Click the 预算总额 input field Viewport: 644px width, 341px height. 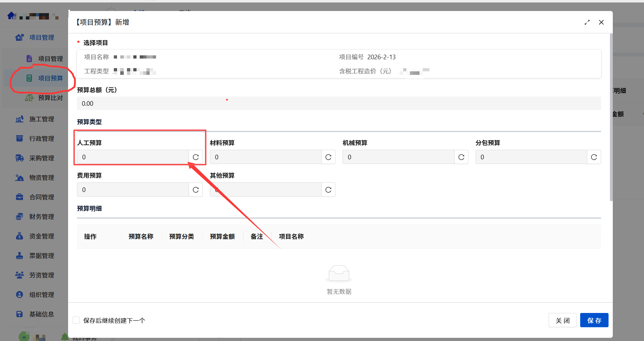(339, 104)
